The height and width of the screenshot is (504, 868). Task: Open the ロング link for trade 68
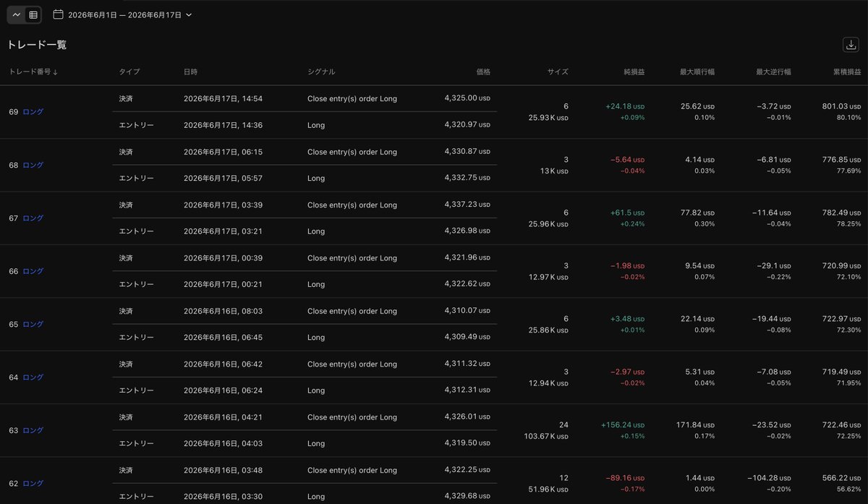pyautogui.click(x=33, y=165)
